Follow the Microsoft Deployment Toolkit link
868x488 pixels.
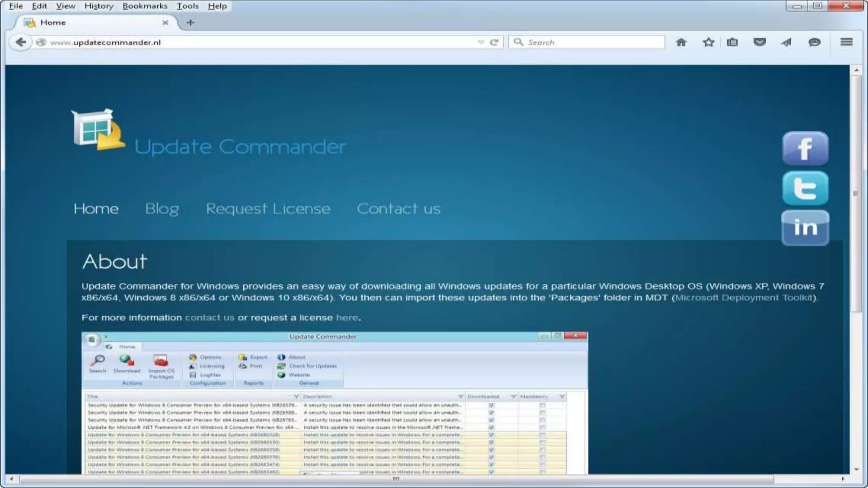click(x=744, y=297)
